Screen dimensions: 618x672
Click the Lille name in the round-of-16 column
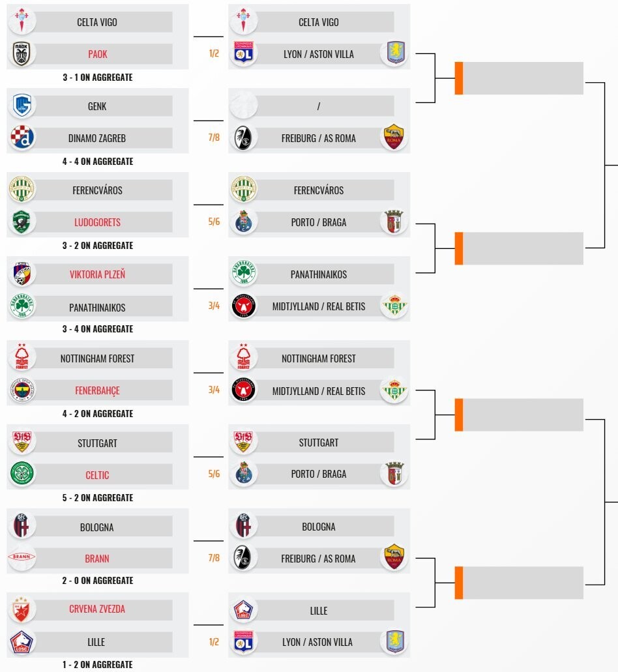click(x=319, y=611)
